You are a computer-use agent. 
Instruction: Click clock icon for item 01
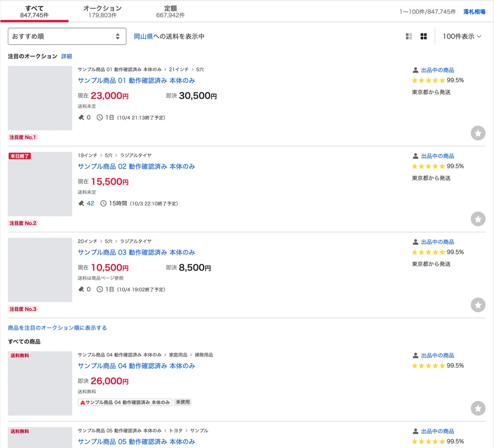click(99, 118)
